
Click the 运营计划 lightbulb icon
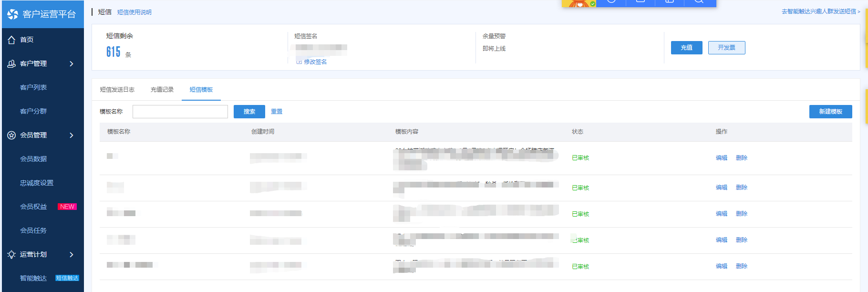click(x=11, y=255)
